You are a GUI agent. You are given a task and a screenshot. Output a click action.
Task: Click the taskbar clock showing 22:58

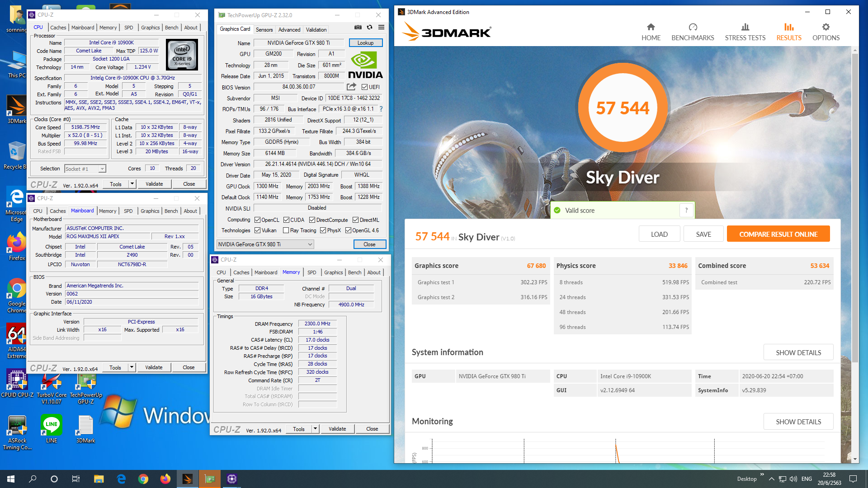tap(829, 479)
